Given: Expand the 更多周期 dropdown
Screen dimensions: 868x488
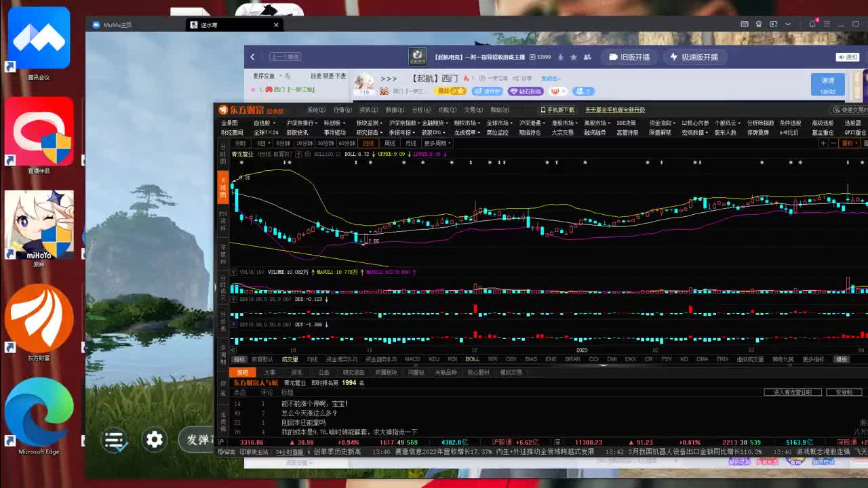Looking at the screenshot, I should pyautogui.click(x=437, y=144).
